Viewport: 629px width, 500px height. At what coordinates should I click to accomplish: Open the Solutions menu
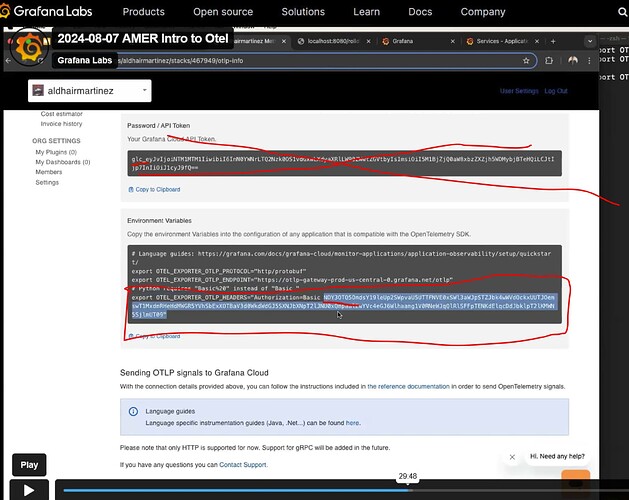(x=303, y=12)
